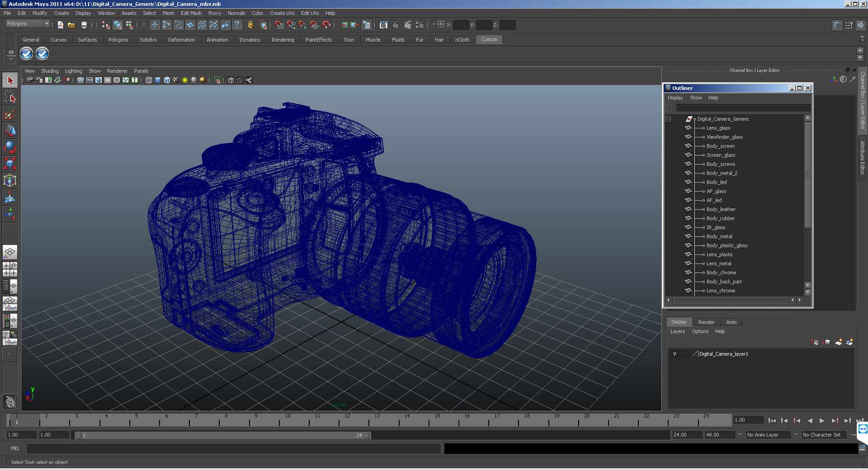Select the Scale tool cube icon
868x470 pixels.
point(10,163)
